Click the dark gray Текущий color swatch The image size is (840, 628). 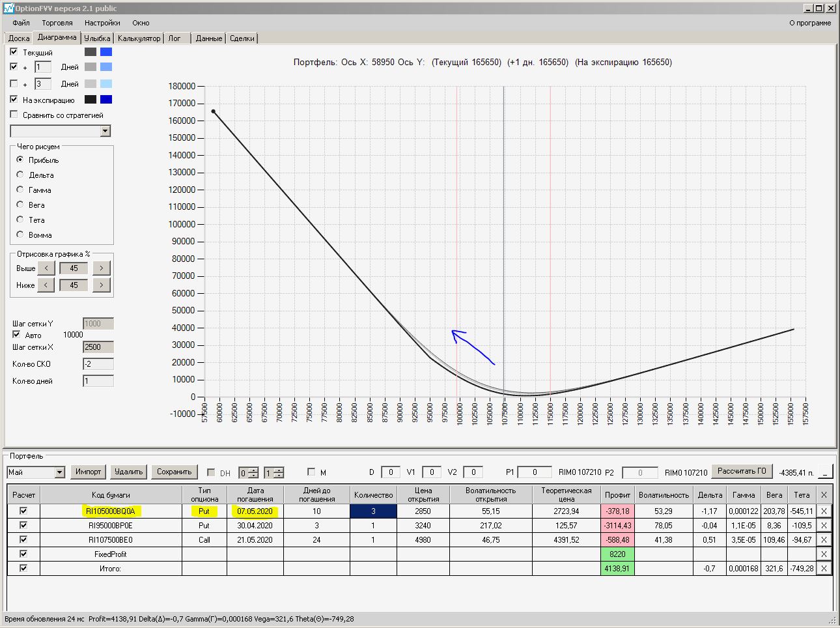tap(91, 52)
